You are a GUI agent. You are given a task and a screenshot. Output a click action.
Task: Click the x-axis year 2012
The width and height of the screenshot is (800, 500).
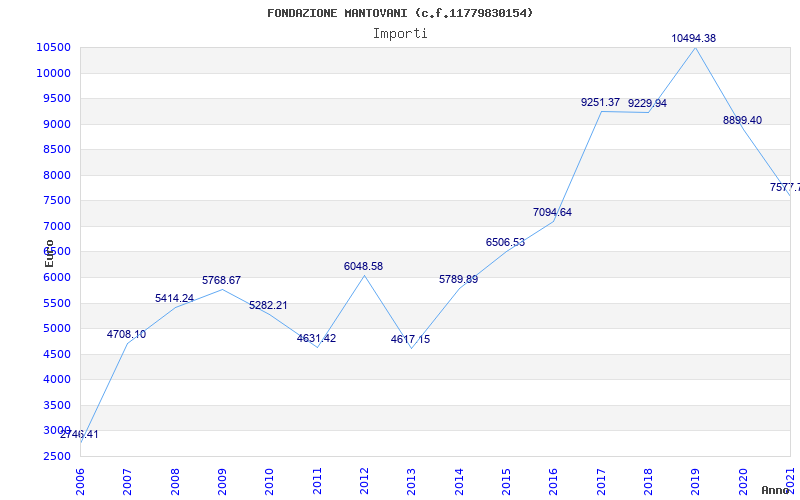(x=364, y=482)
